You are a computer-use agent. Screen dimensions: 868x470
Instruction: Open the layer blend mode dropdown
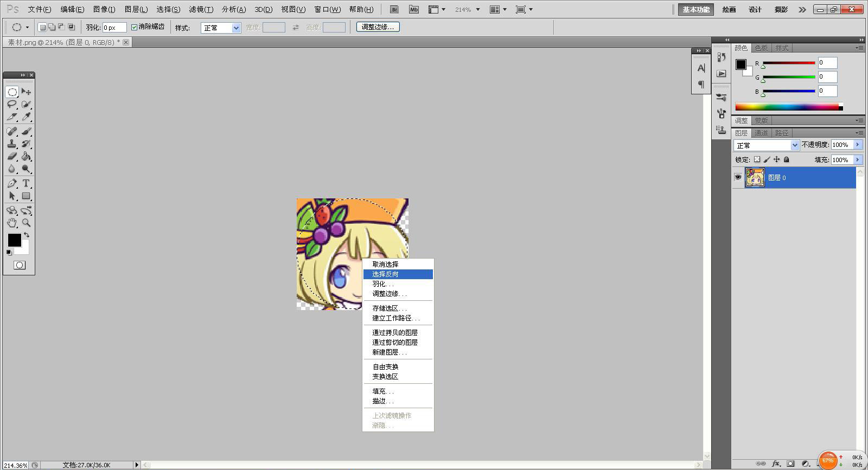pos(767,145)
